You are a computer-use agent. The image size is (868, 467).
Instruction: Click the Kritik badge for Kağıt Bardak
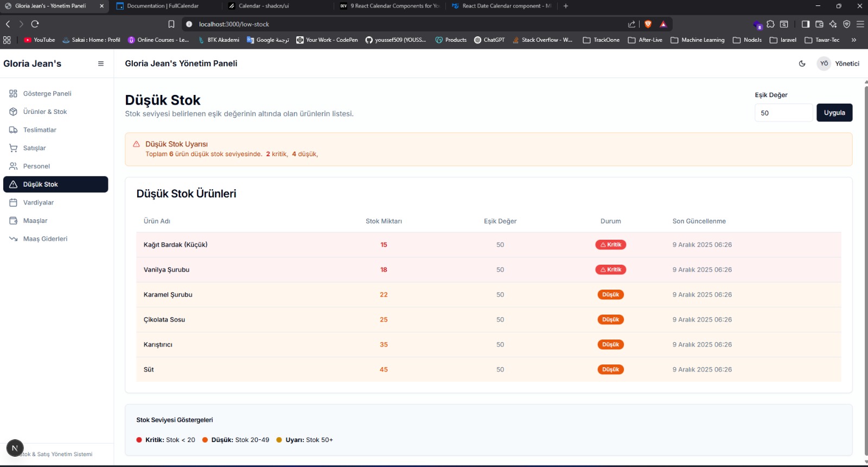coord(611,245)
